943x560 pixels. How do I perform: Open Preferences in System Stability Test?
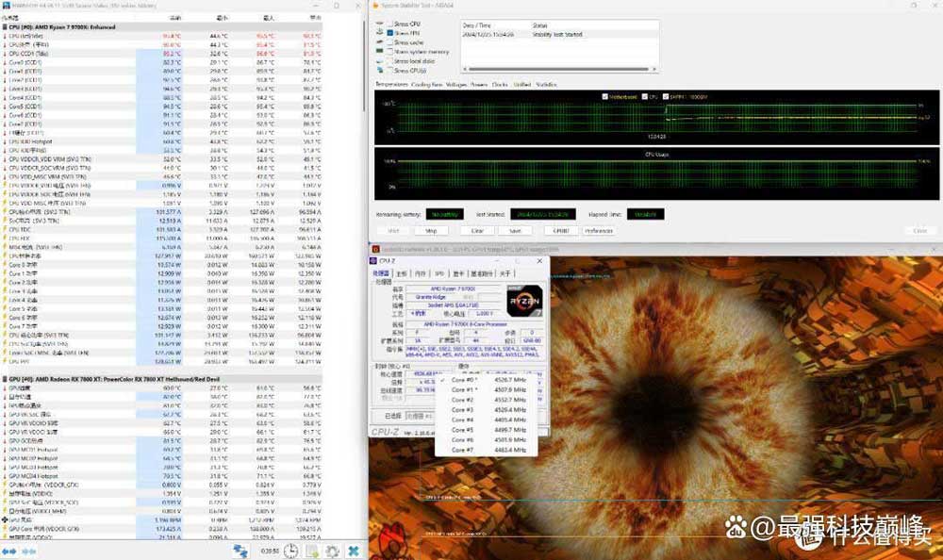[x=598, y=230]
